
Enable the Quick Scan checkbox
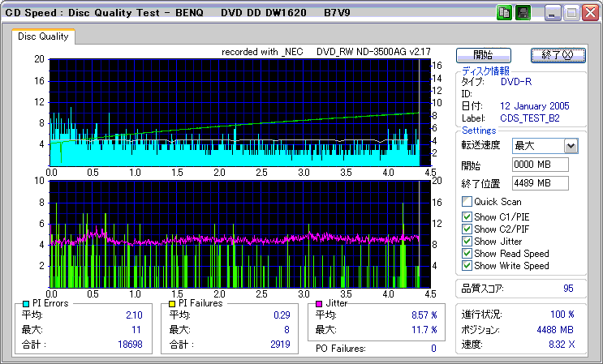point(467,202)
